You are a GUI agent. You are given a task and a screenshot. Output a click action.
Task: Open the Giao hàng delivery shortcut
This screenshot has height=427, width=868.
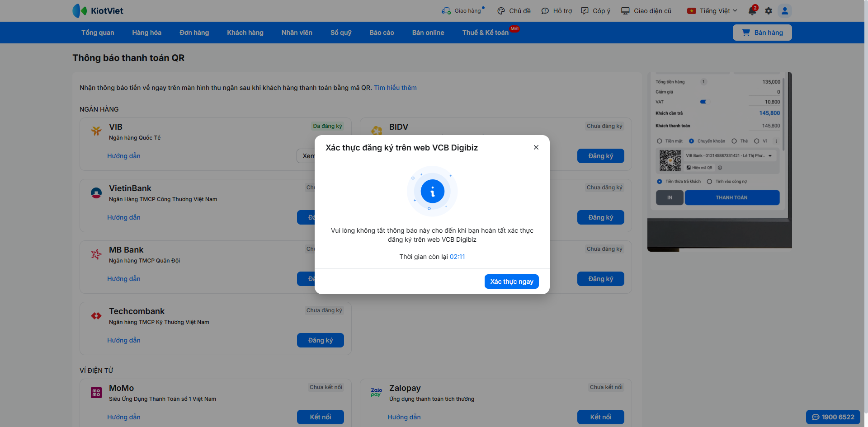point(463,11)
